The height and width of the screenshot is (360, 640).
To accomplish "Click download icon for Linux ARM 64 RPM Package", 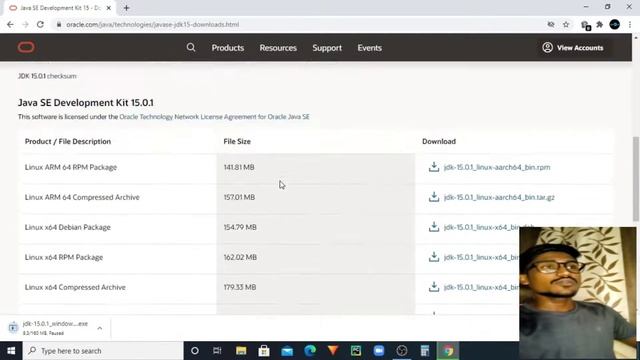I will 433,167.
